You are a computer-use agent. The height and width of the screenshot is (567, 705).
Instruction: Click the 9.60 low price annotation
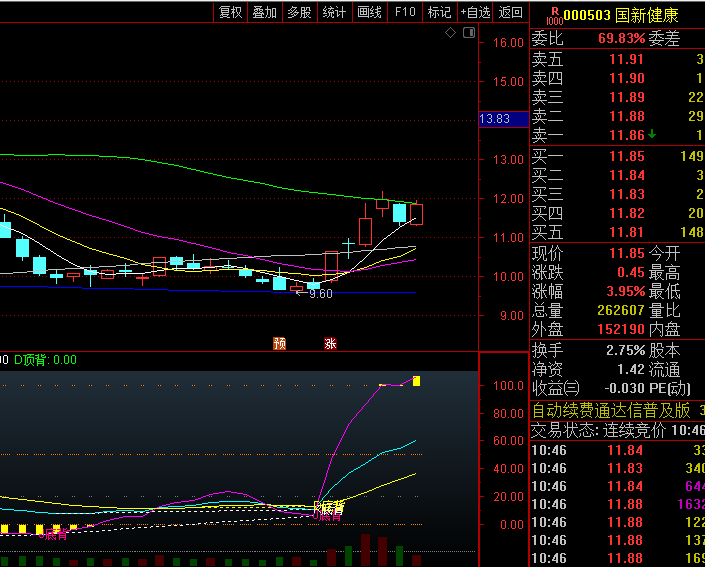click(320, 294)
